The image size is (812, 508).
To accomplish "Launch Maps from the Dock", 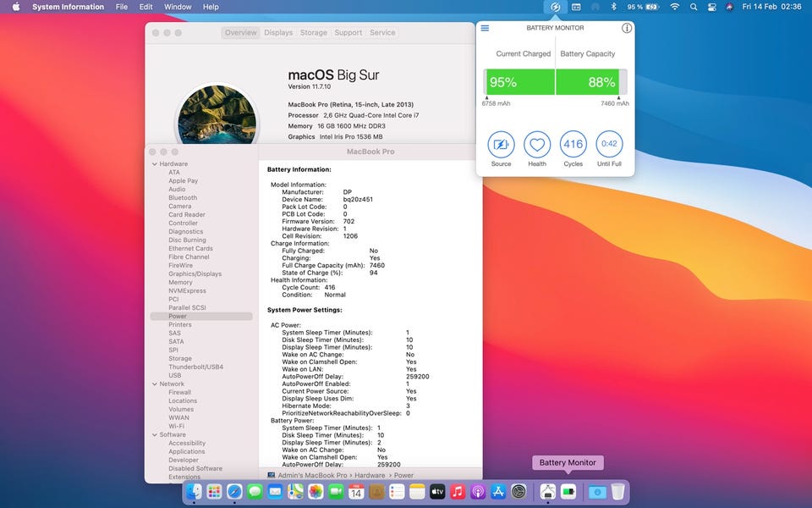I will (295, 491).
